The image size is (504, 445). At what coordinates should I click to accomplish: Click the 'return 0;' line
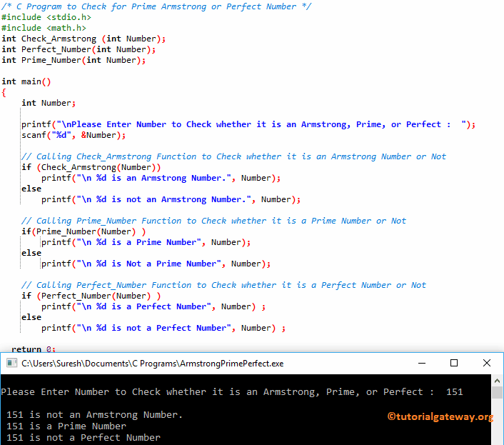34,349
